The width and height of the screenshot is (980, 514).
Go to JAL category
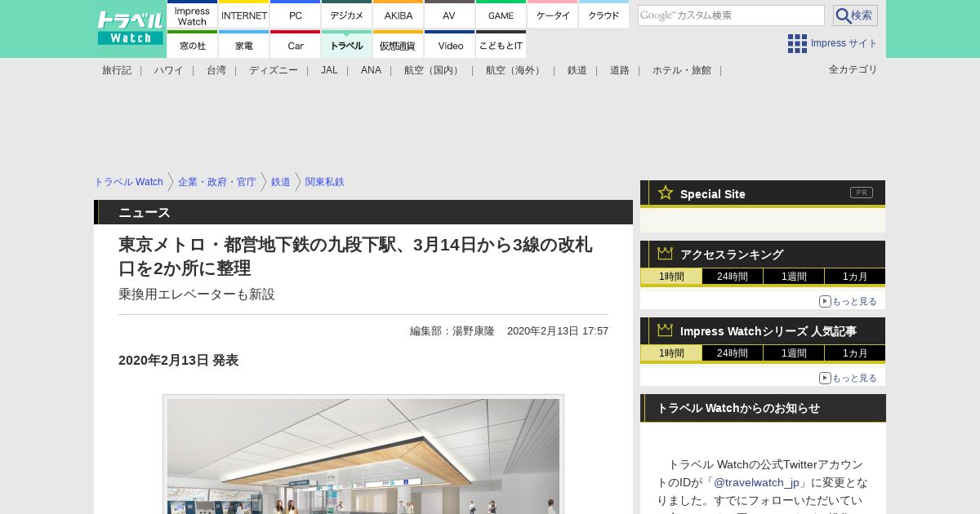coord(329,70)
